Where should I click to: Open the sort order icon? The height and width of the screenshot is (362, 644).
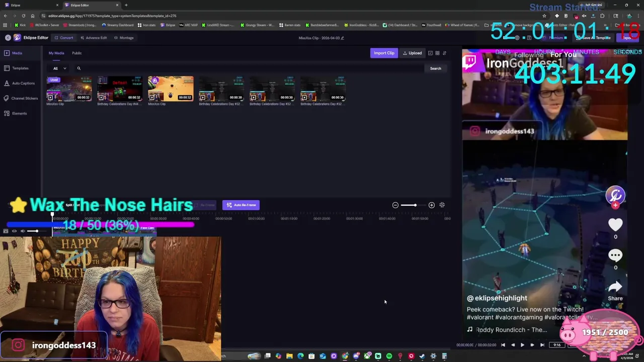(x=444, y=53)
